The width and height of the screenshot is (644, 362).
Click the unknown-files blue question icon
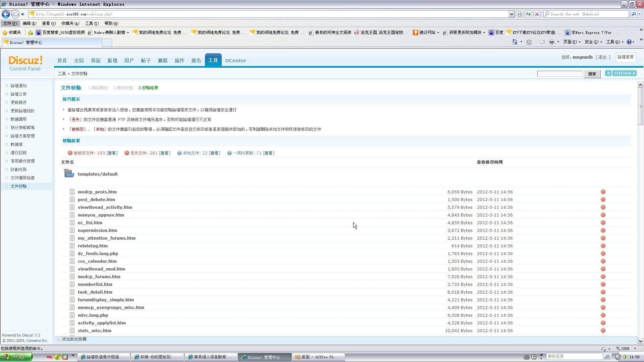point(179,153)
